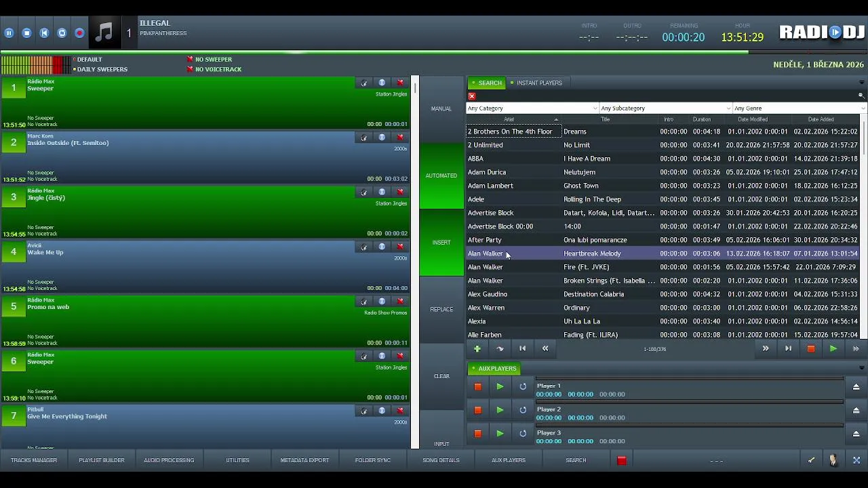Screen dimensions: 868x488
Task: Open the Any Genre dropdown
Action: coord(800,108)
